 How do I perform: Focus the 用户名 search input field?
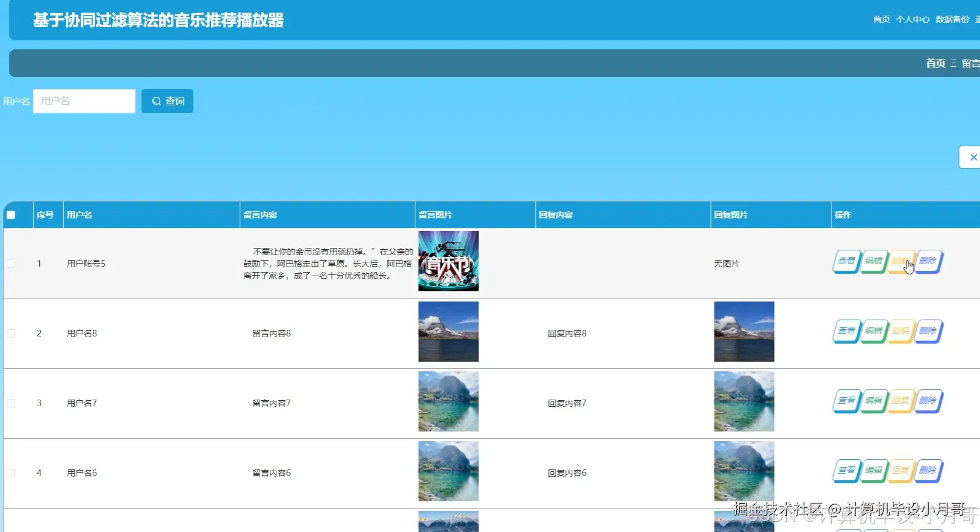point(84,101)
